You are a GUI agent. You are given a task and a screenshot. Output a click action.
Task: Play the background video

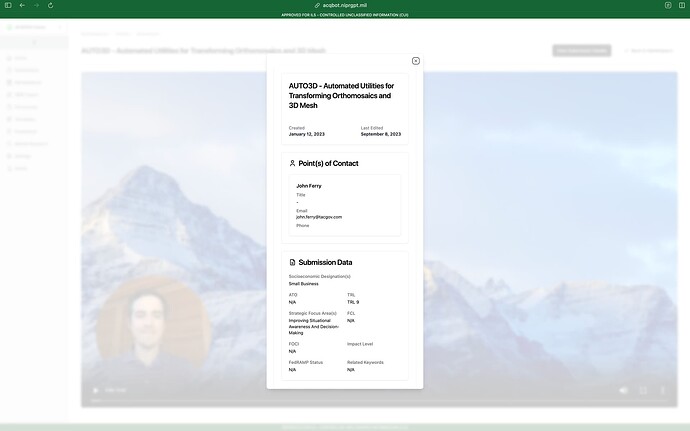[x=95, y=390]
